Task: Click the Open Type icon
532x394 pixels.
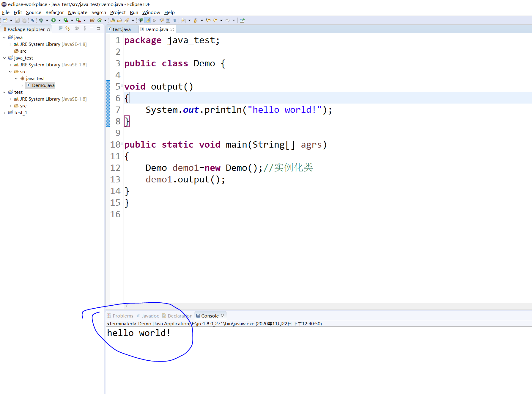Action: [113, 20]
